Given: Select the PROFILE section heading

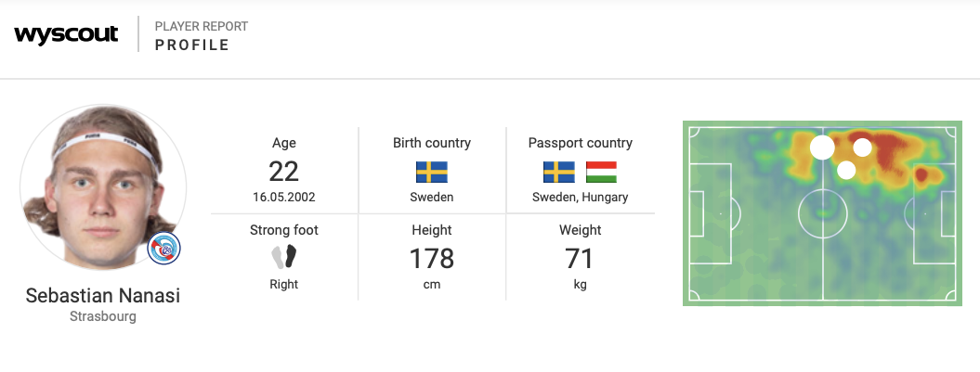Looking at the screenshot, I should pyautogui.click(x=192, y=45).
